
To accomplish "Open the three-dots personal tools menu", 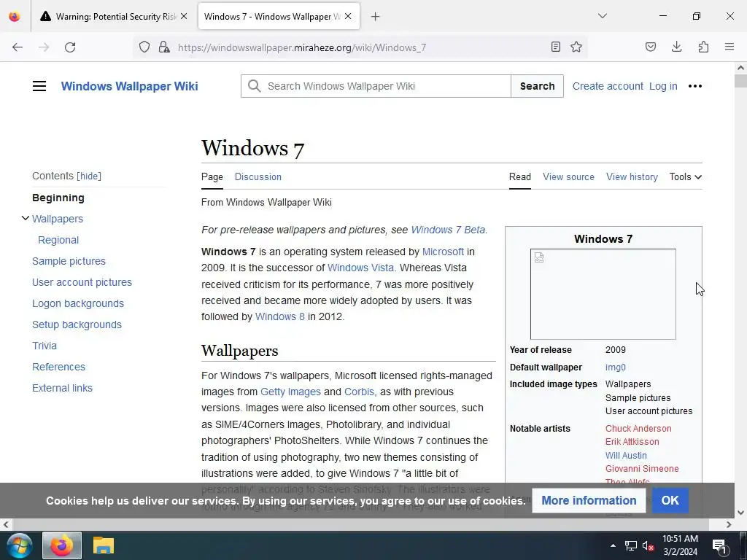I will click(x=695, y=86).
